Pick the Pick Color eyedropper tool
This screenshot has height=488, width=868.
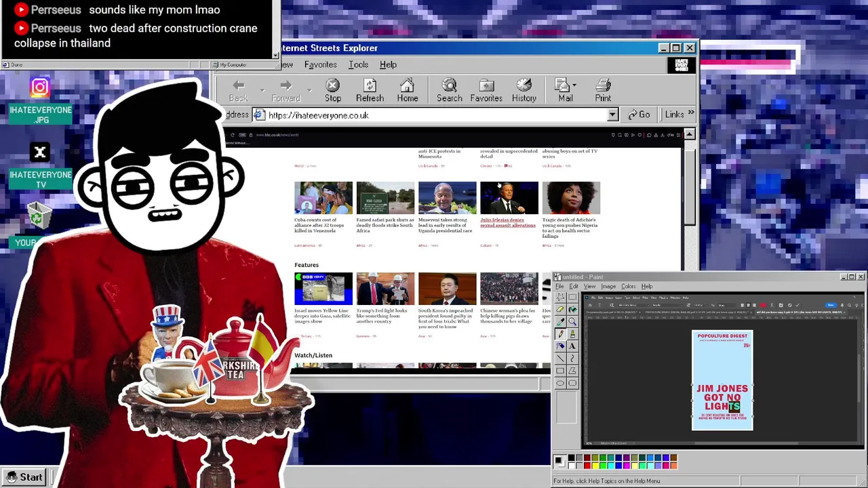click(x=560, y=321)
